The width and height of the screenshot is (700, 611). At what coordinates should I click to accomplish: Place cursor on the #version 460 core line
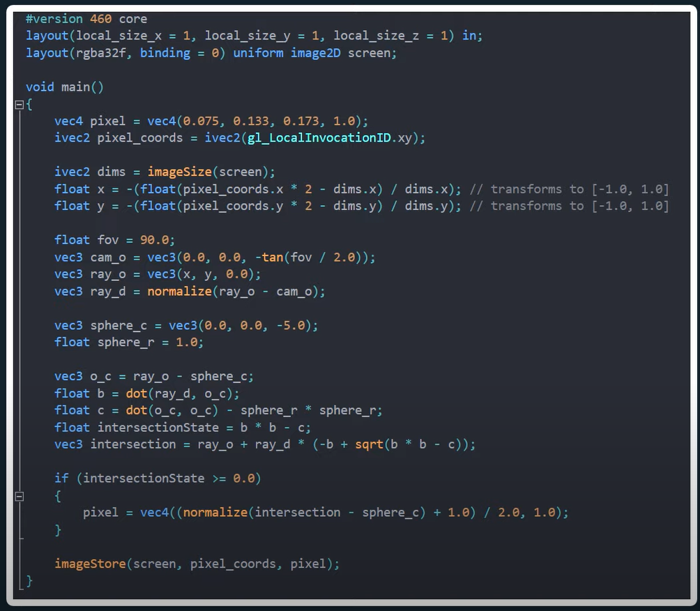84,18
